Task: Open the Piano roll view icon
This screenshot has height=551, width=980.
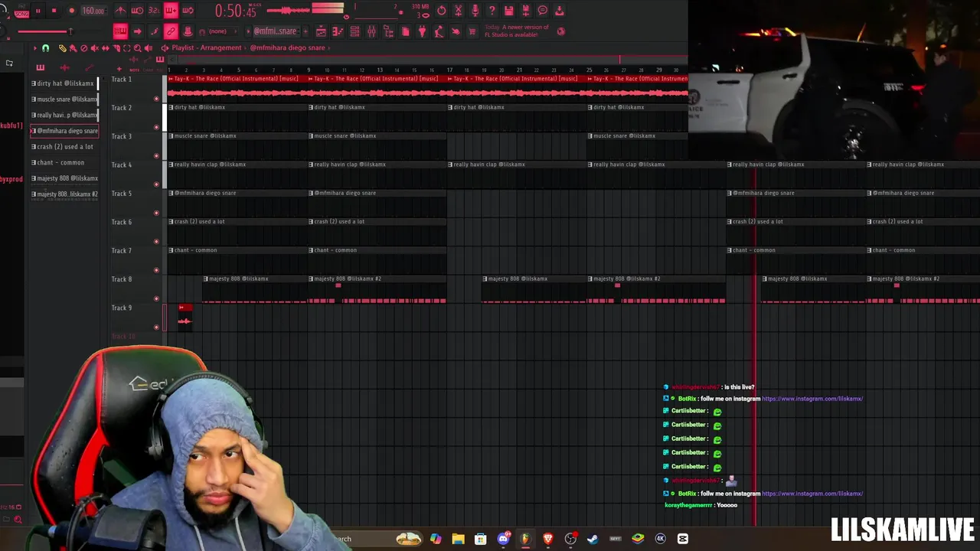Action: (x=338, y=31)
